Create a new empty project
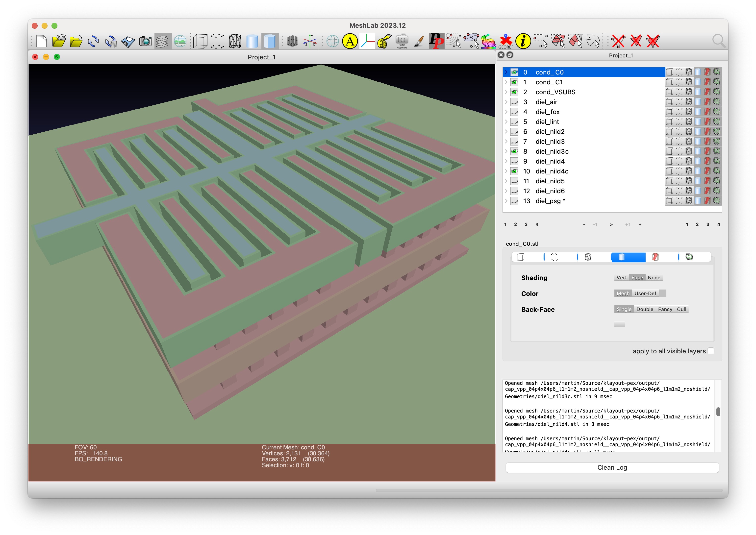 click(42, 41)
